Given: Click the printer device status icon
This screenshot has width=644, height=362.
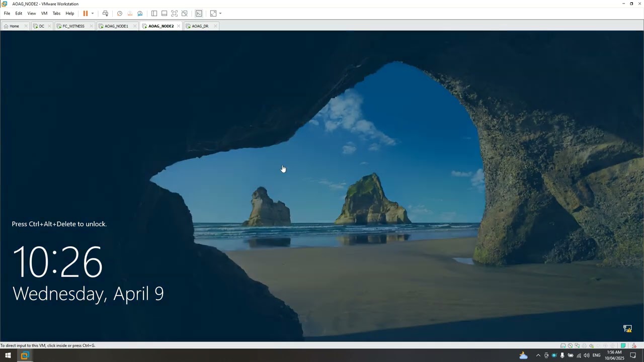Looking at the screenshot, I should [584, 345].
